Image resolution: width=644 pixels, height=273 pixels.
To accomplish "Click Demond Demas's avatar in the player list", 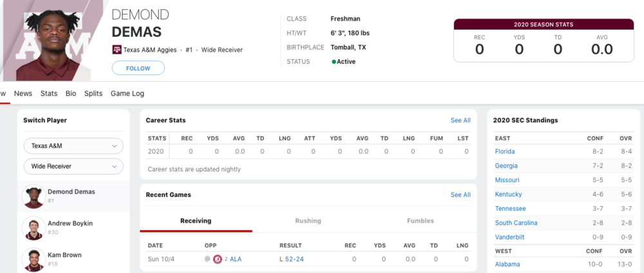I will click(33, 196).
